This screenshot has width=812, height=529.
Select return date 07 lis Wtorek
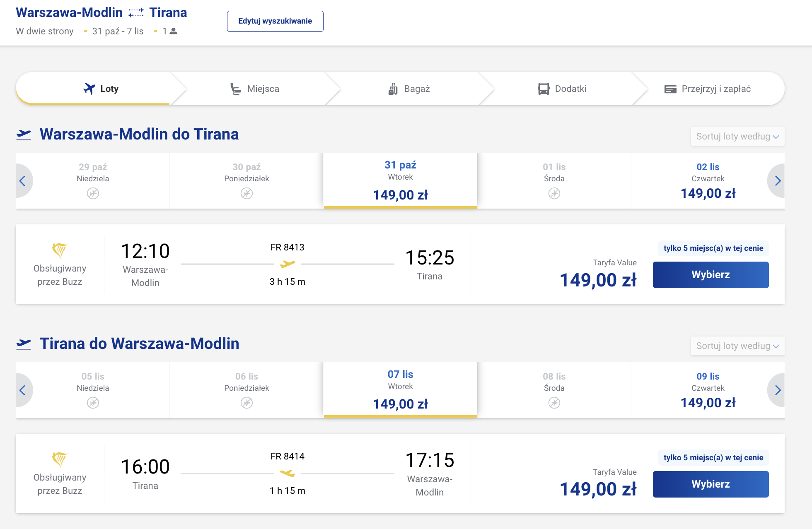click(400, 390)
